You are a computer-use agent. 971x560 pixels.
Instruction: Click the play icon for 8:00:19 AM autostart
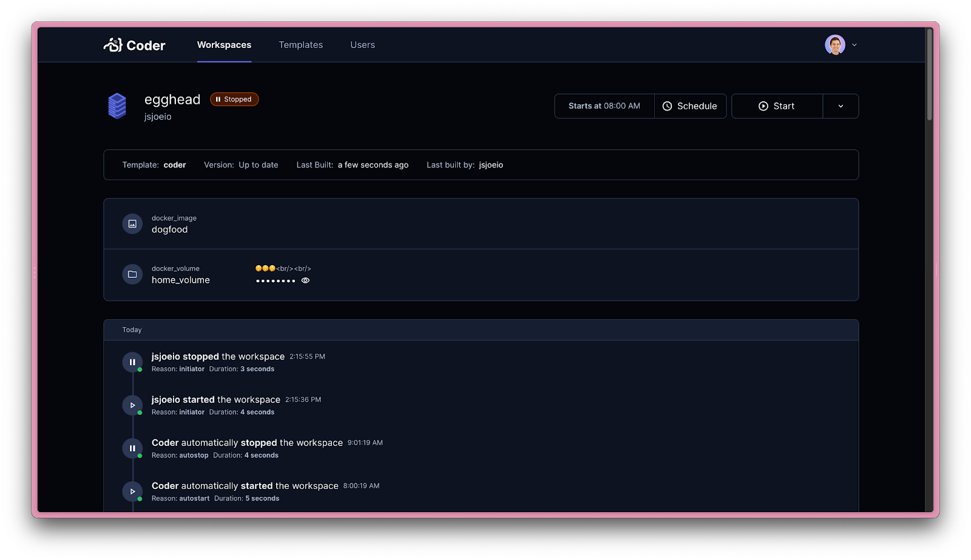pyautogui.click(x=132, y=491)
